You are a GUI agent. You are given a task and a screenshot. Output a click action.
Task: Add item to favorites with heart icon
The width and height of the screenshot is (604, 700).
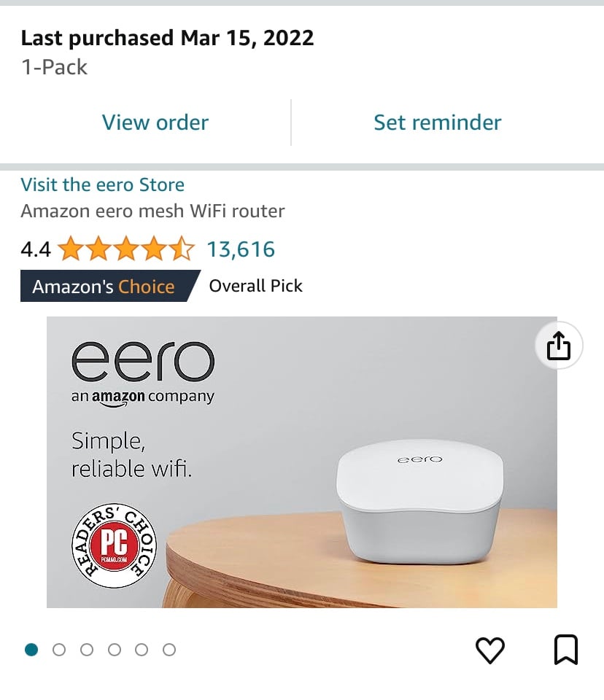[x=490, y=650]
